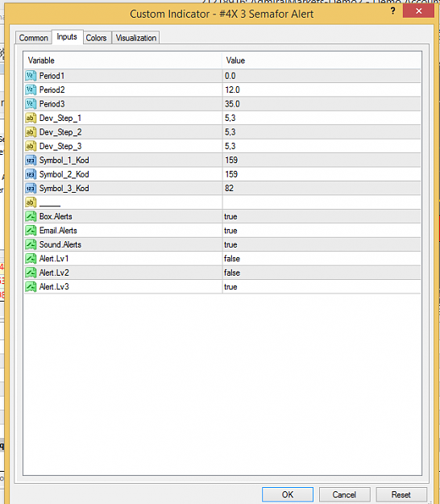This screenshot has height=504, width=440.
Task: Select the Dev_Step_2 variable name
Action: 60,132
